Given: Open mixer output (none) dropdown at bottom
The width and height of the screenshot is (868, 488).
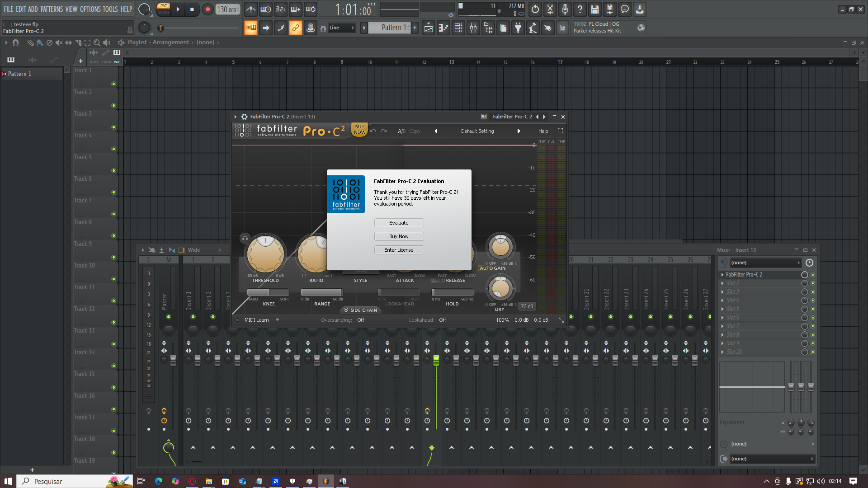Looking at the screenshot, I should pos(772,459).
